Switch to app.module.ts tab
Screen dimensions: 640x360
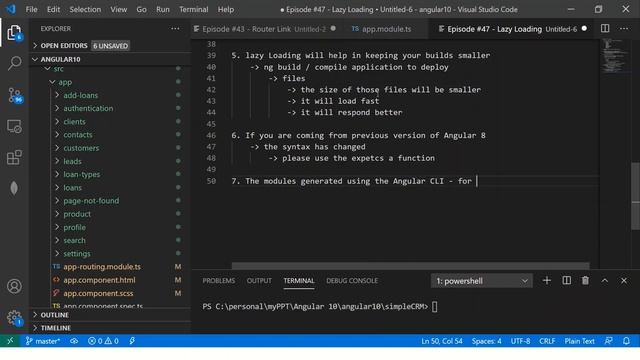[x=386, y=29]
